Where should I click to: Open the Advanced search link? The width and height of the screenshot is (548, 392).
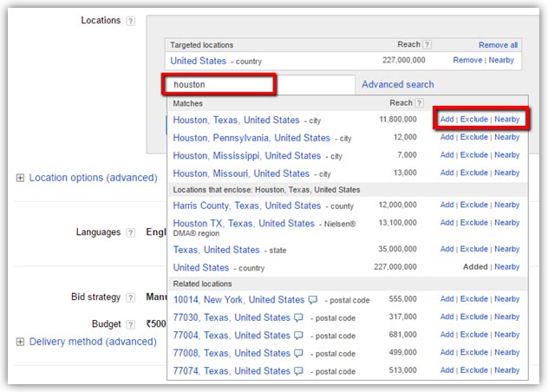(x=398, y=84)
